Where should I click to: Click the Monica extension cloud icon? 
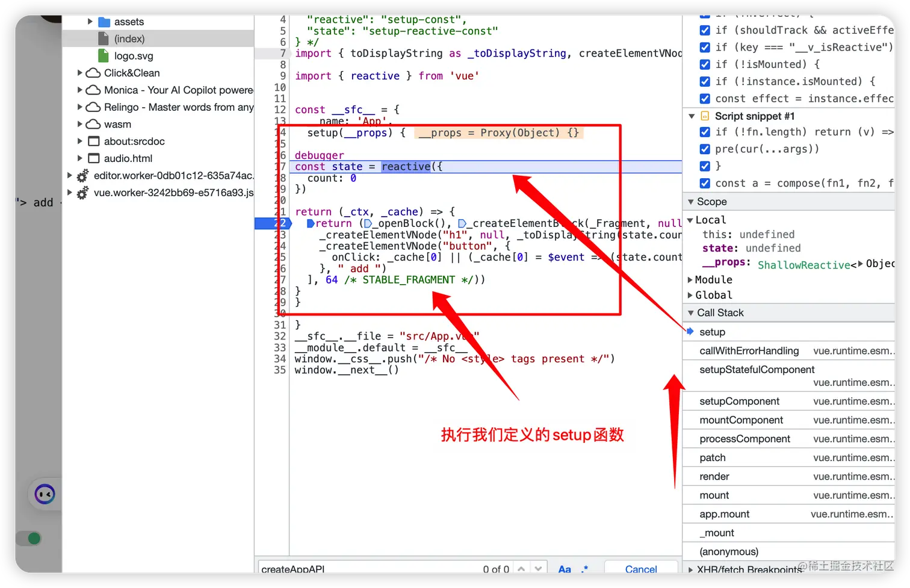click(x=93, y=90)
